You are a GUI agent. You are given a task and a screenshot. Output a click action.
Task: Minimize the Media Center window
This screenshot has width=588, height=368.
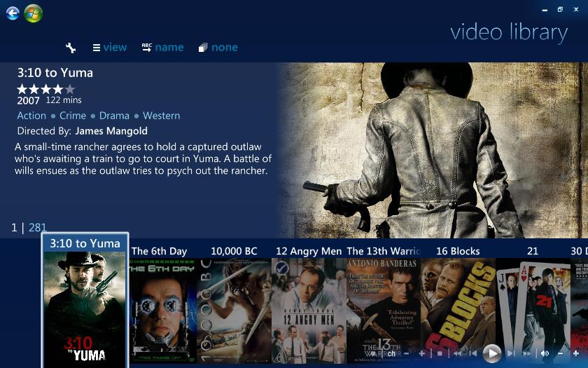tap(545, 10)
